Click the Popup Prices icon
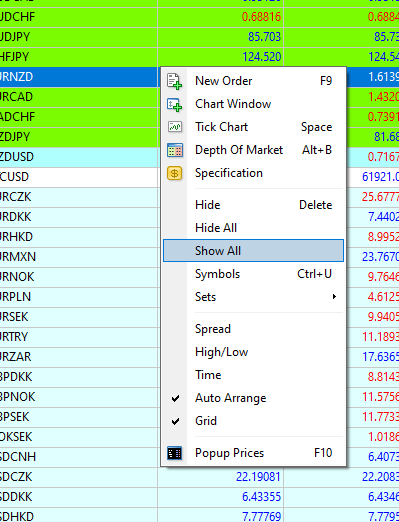Viewport: 399px width, 522px height. coord(174,453)
